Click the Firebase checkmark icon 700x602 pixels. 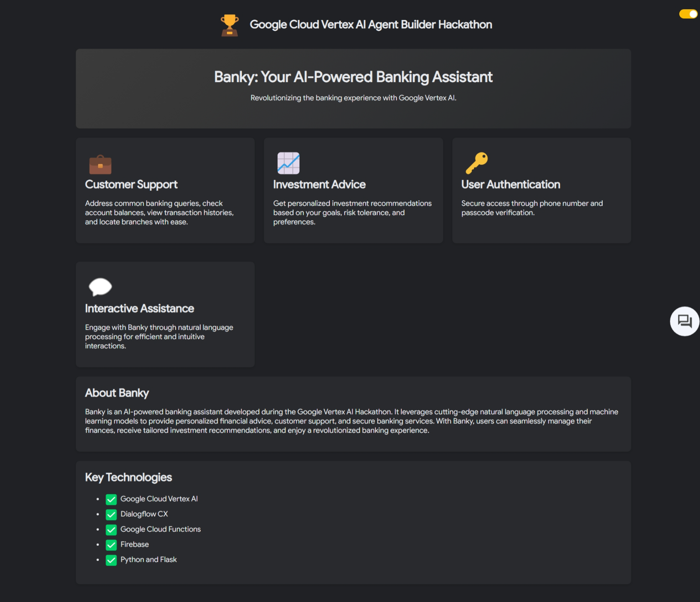111,545
